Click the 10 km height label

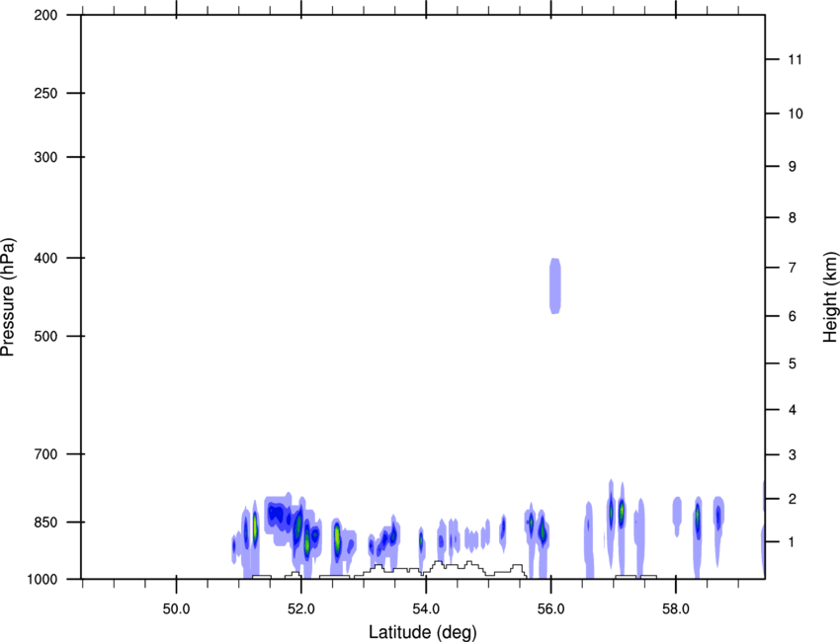[796, 114]
